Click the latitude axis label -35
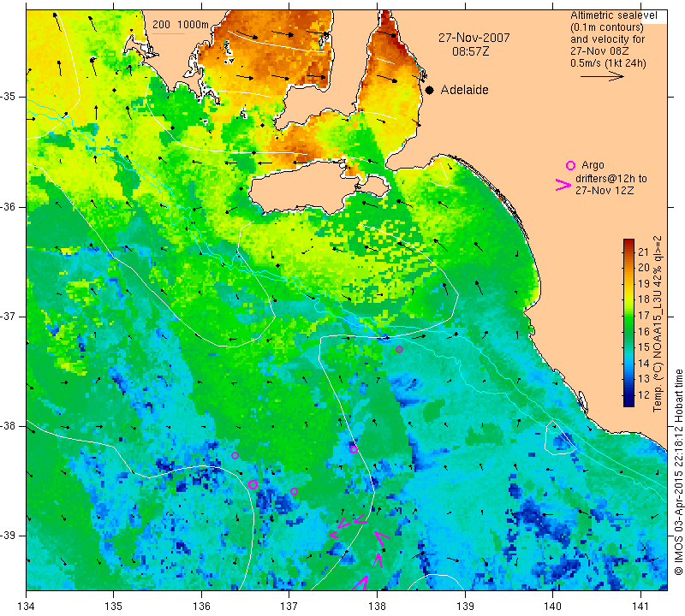 coord(9,97)
